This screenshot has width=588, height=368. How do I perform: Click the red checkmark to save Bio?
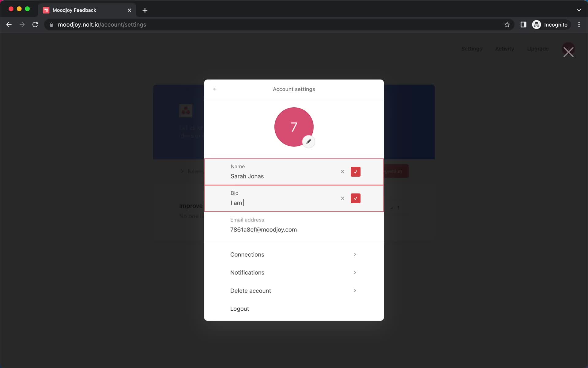[x=356, y=198]
